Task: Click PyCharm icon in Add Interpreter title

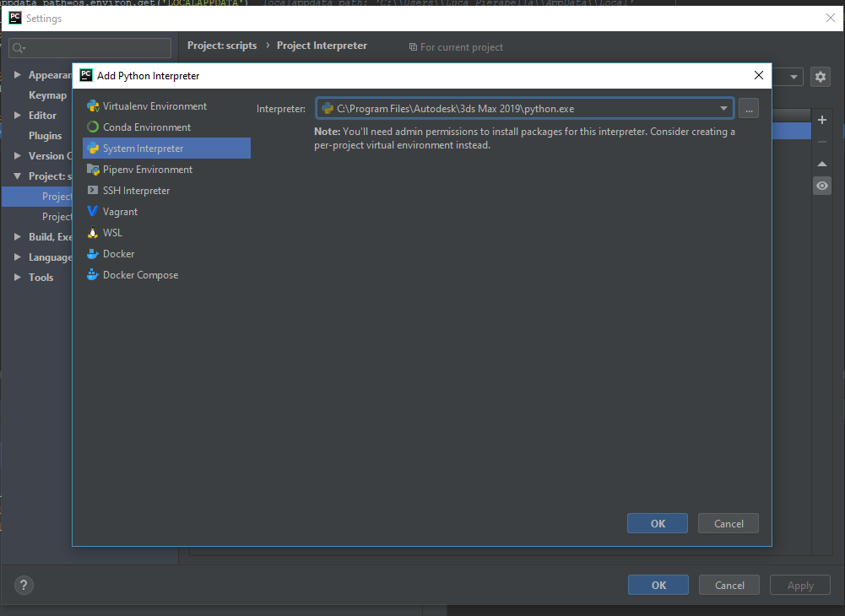Action: click(86, 75)
